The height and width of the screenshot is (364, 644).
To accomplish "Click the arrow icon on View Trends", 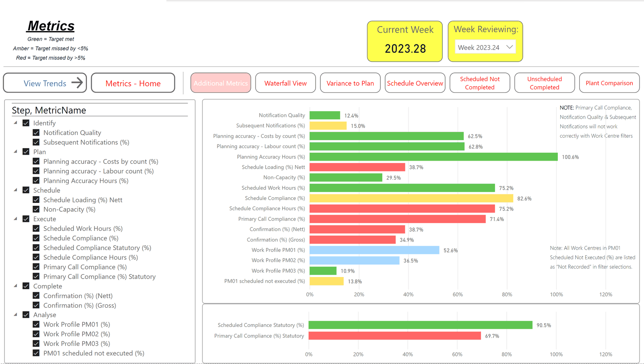I will (x=77, y=83).
